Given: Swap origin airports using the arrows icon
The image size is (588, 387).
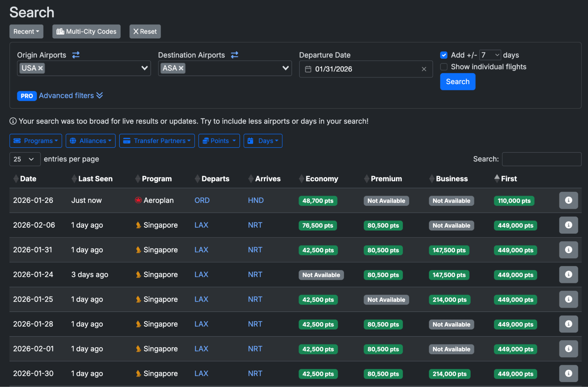Looking at the screenshot, I should [x=76, y=55].
